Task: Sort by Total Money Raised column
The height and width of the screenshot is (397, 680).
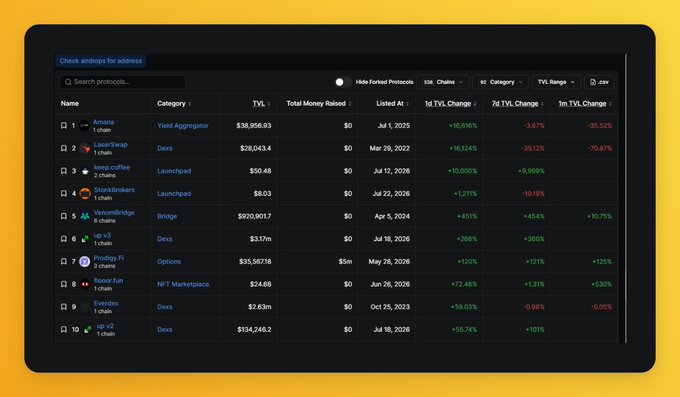Action: point(319,103)
